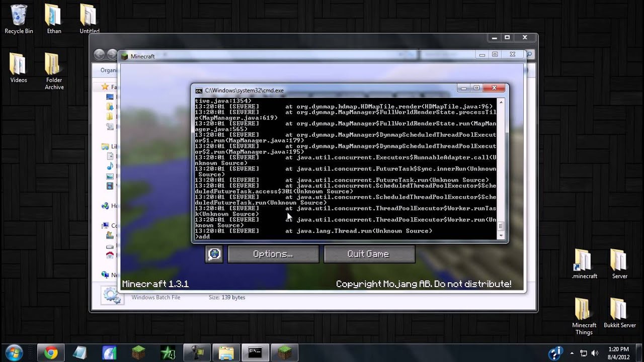The width and height of the screenshot is (644, 362).
Task: Select the Favorites star in Explorer sidebar
Action: point(105,86)
